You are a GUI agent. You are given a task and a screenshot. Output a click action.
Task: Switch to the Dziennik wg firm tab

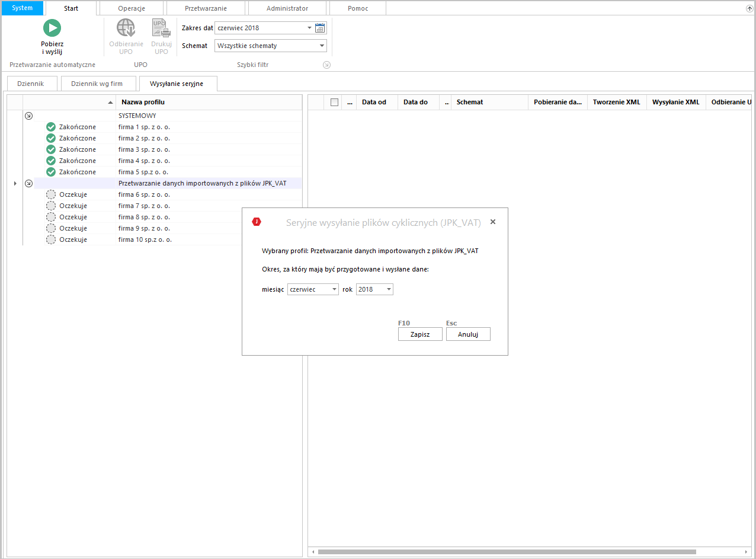tap(97, 84)
